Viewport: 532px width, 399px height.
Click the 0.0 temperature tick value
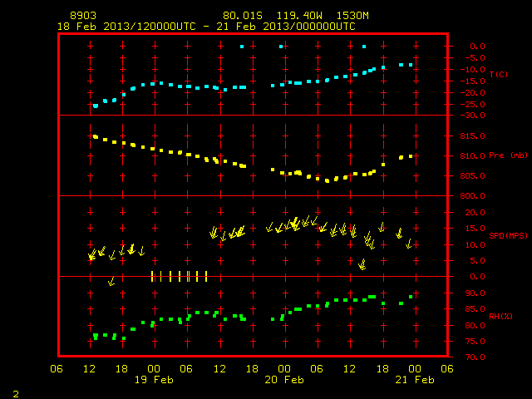477,47
